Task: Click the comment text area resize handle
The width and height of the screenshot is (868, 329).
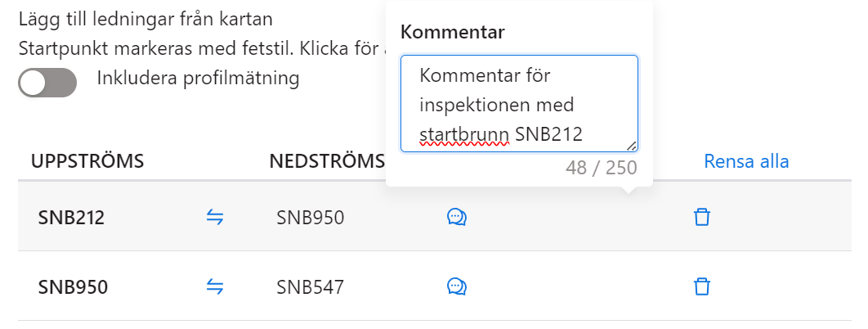Action: (x=631, y=145)
